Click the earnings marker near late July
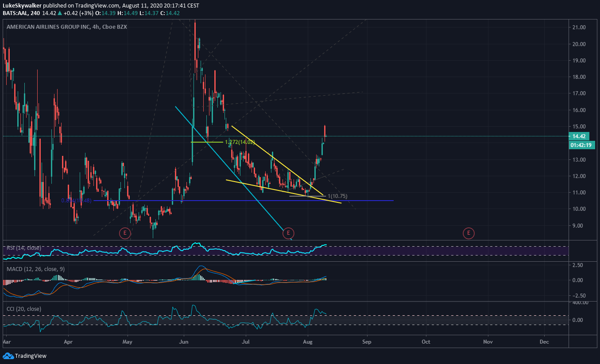This screenshot has height=364, width=600. 288,232
